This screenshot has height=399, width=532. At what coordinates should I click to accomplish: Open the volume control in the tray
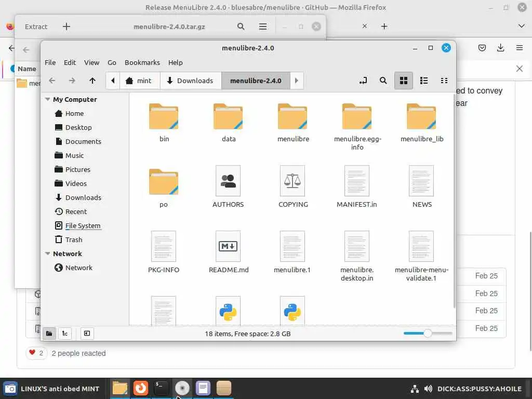428,389
